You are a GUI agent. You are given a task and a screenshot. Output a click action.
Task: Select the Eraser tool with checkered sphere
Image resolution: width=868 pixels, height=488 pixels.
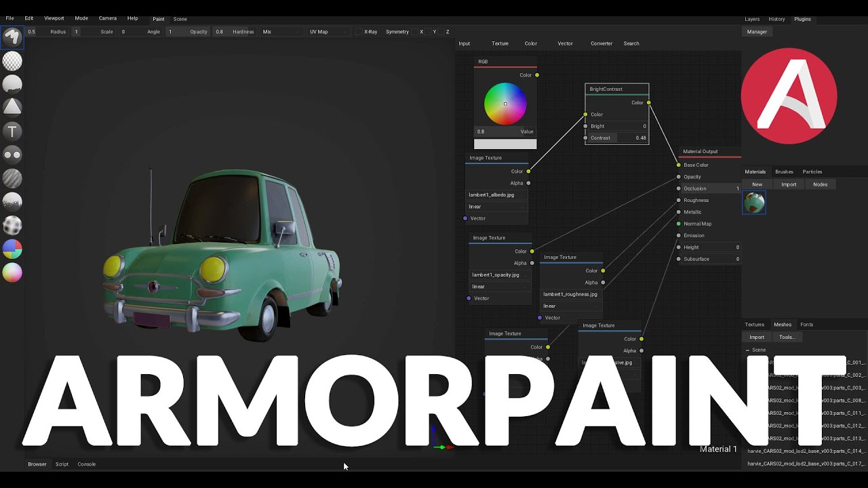(12, 61)
